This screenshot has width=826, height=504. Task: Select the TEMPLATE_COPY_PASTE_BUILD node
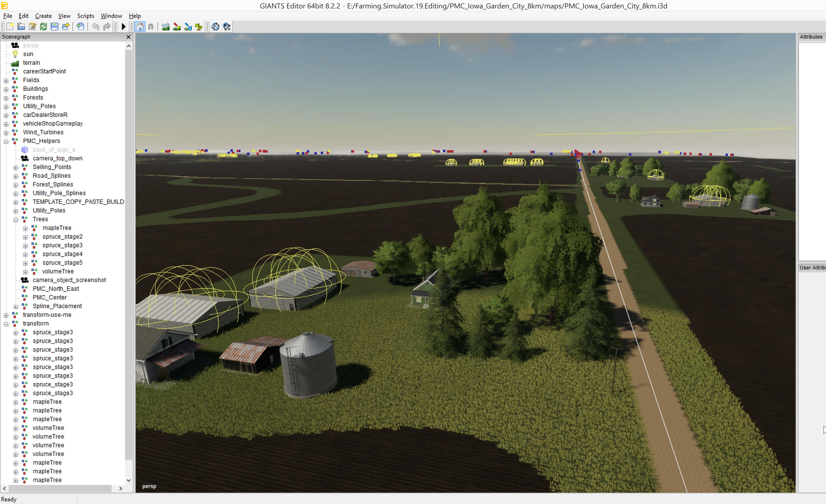click(x=78, y=202)
